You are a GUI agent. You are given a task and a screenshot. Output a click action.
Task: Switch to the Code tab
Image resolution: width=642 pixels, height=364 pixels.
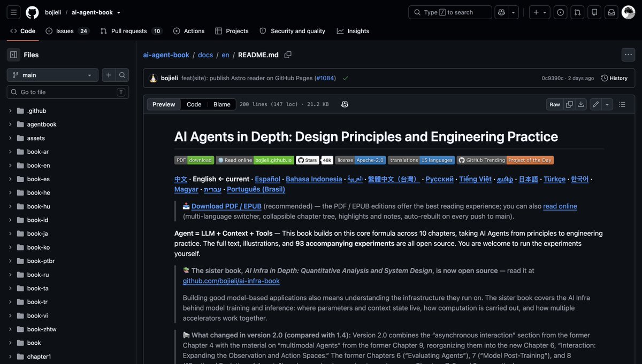tap(22, 31)
